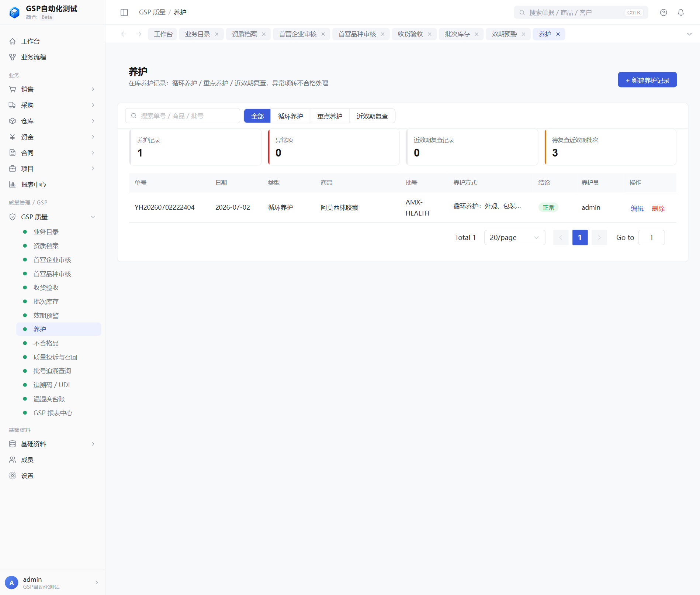Close the 批次库存 tab

click(x=477, y=34)
